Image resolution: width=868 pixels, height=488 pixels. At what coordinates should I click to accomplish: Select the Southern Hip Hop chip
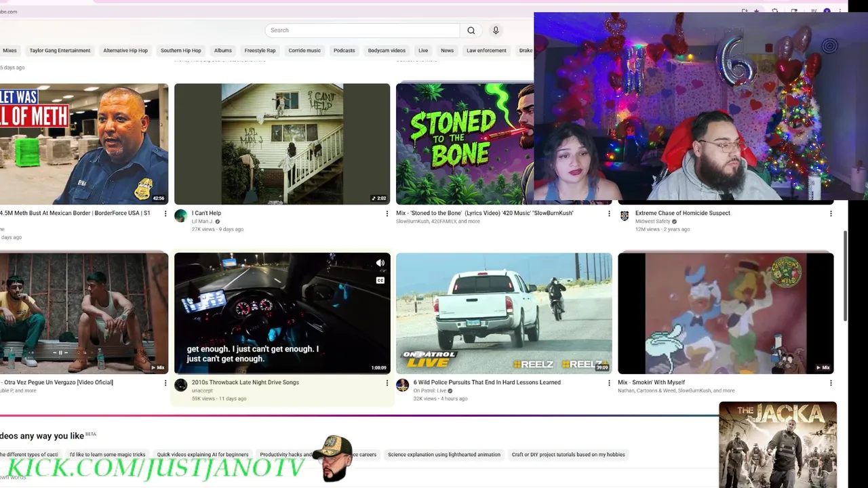pos(181,50)
